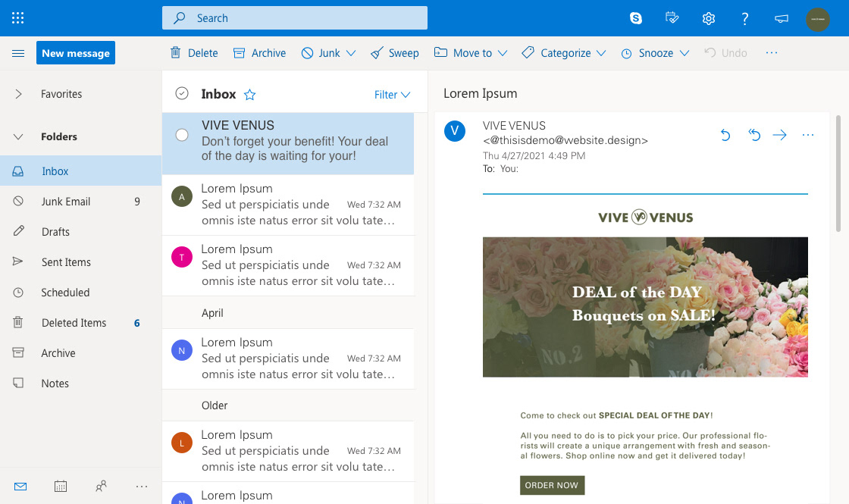Open the Categorize dropdown arrow
849x504 pixels.
pyautogui.click(x=601, y=53)
